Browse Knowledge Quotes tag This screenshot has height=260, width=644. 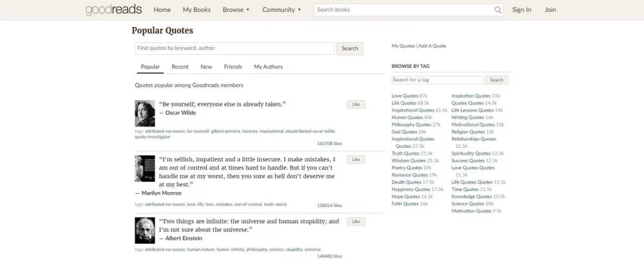click(472, 196)
